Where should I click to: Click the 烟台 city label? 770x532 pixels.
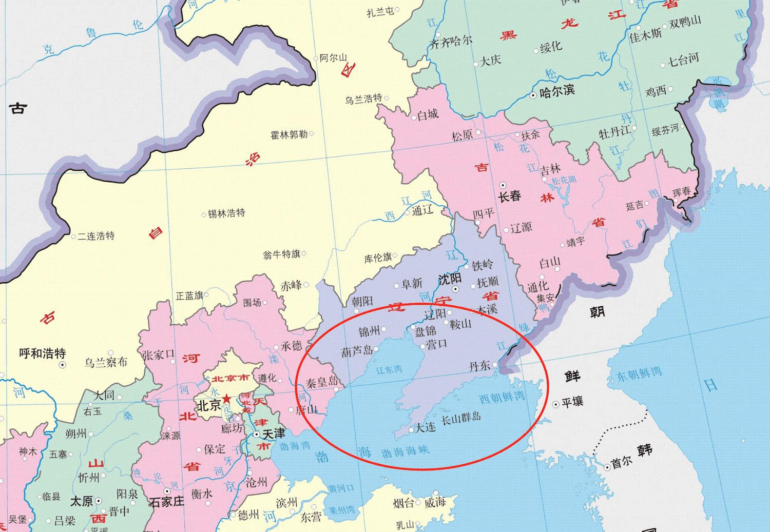[403, 503]
